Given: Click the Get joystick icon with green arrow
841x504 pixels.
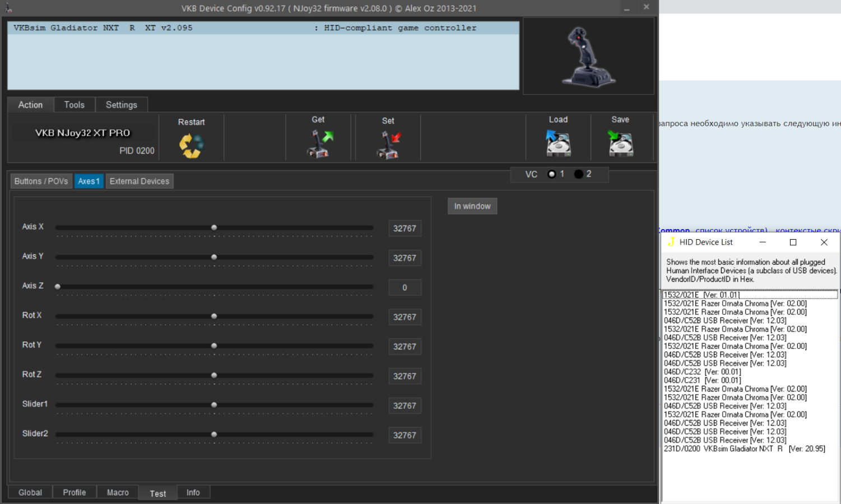Looking at the screenshot, I should click(320, 144).
